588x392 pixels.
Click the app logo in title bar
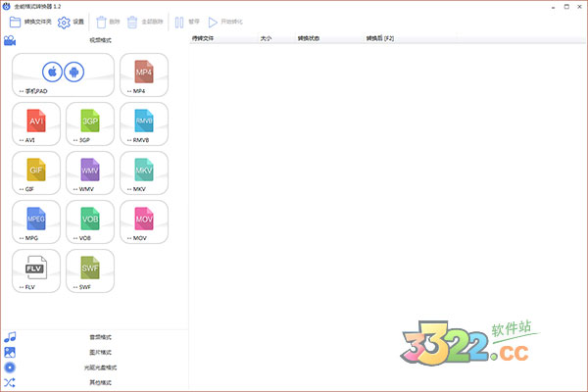coord(7,7)
